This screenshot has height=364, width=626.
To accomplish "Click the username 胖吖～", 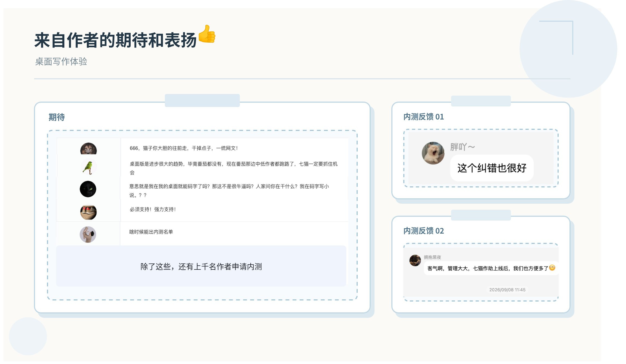I will [463, 147].
